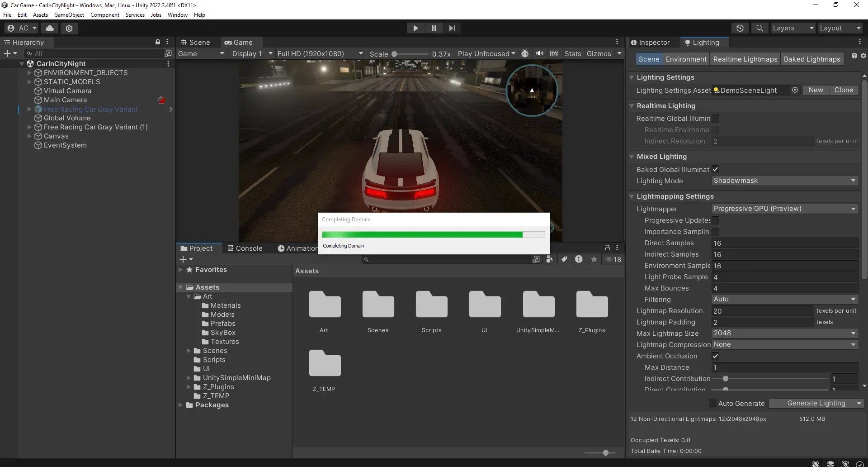Click the Clone lighting settings button
Image resolution: width=868 pixels, height=467 pixels.
tap(844, 90)
